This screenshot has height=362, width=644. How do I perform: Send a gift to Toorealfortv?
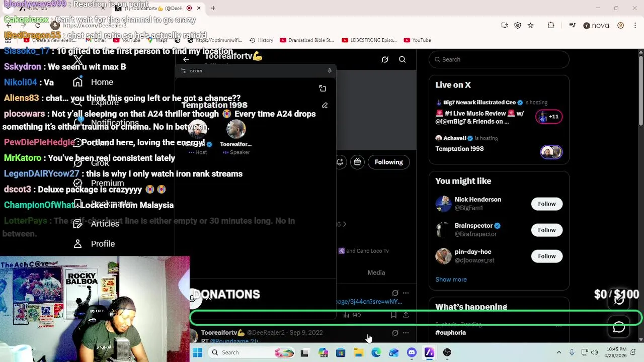click(x=357, y=162)
